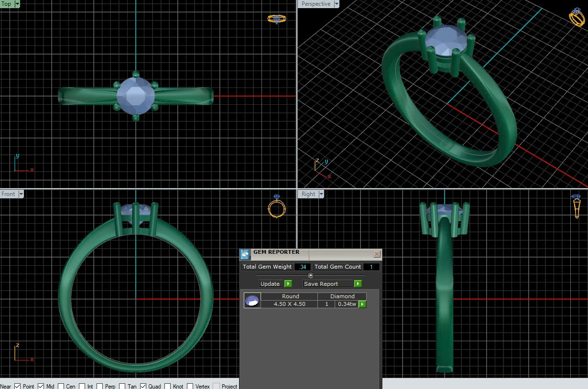Click the gem count cell showing 1 beside 0.34tw
Image resolution: width=588 pixels, height=389 pixels.
(327, 304)
